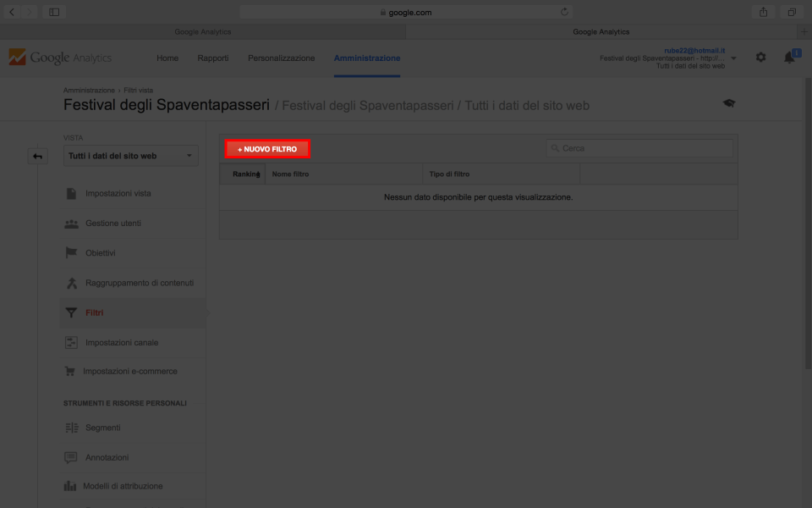Click the Obiettivi flag icon
The image size is (812, 508).
72,252
